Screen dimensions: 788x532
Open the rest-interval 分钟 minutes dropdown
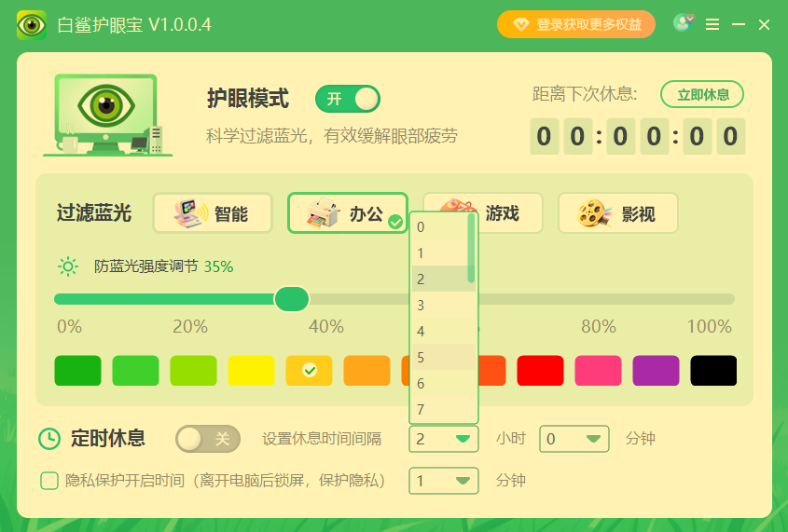coord(574,439)
